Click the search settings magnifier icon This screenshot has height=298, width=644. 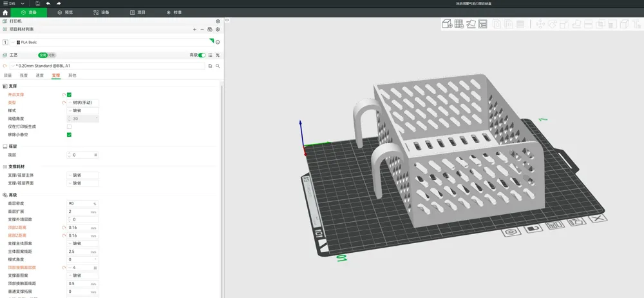point(218,66)
